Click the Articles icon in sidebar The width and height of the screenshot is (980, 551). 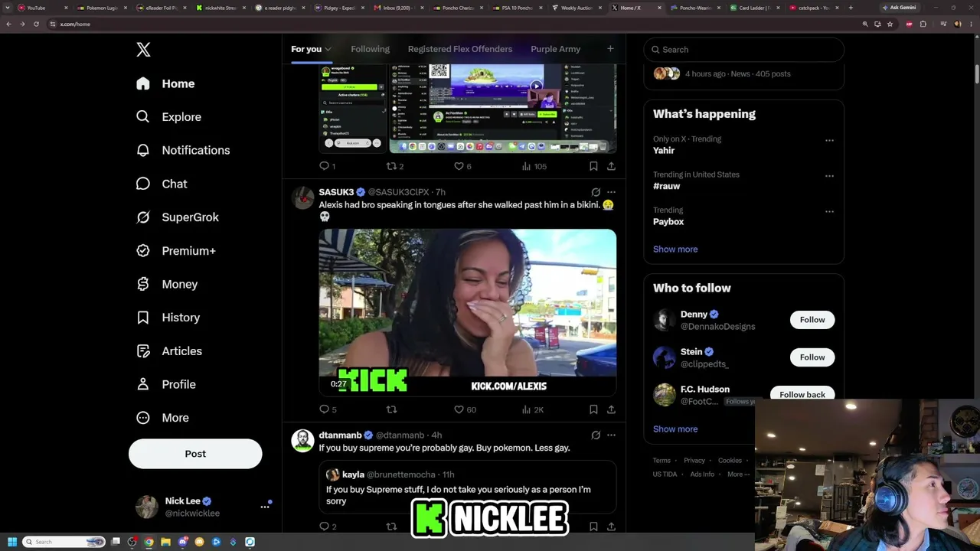[x=143, y=351]
